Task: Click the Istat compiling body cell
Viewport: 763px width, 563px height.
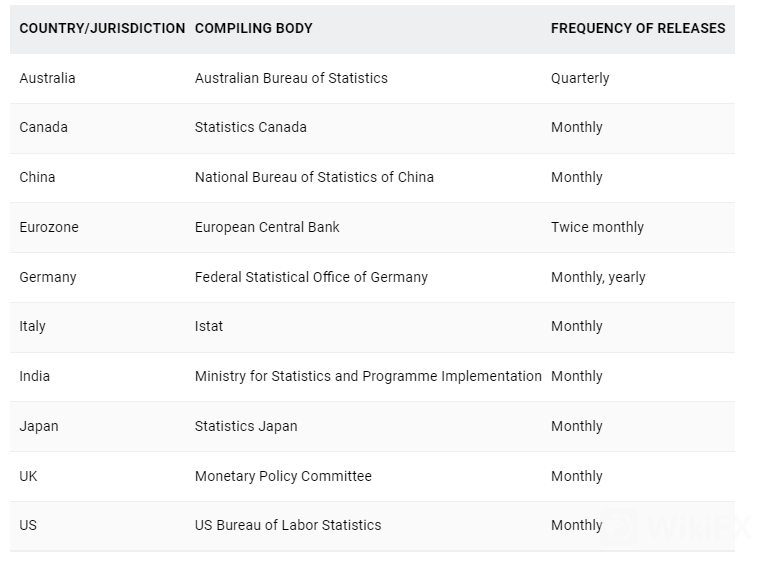Action: 209,326
